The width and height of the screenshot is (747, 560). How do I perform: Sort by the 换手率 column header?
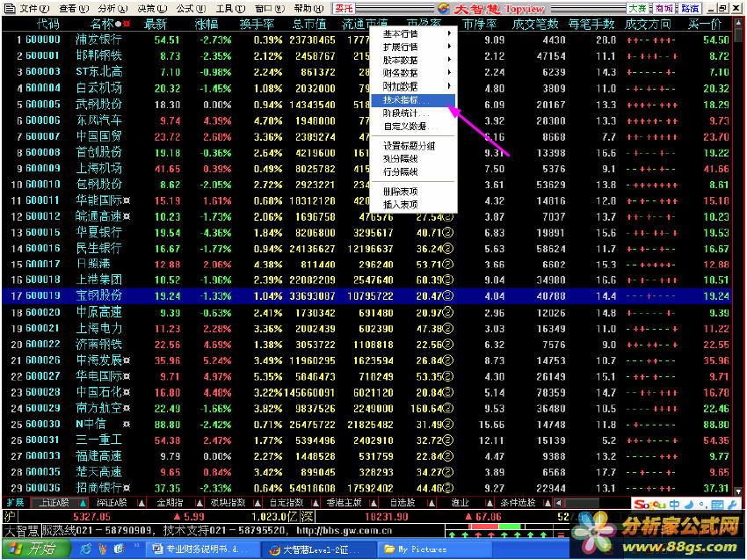pos(257,24)
